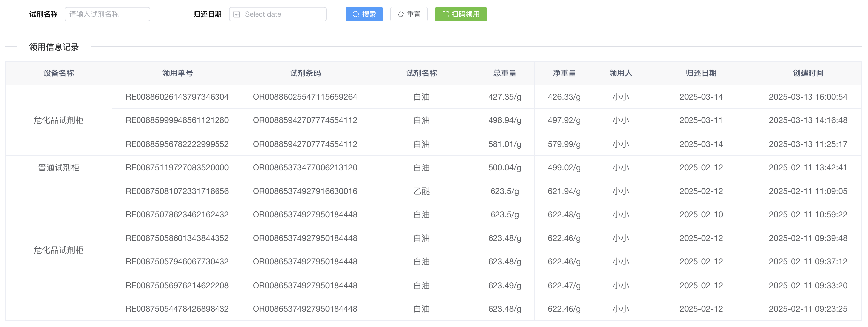Screen dimensions: 868x327
Task: Click created time 2025-02-11 09:23:25
Action: (x=808, y=309)
